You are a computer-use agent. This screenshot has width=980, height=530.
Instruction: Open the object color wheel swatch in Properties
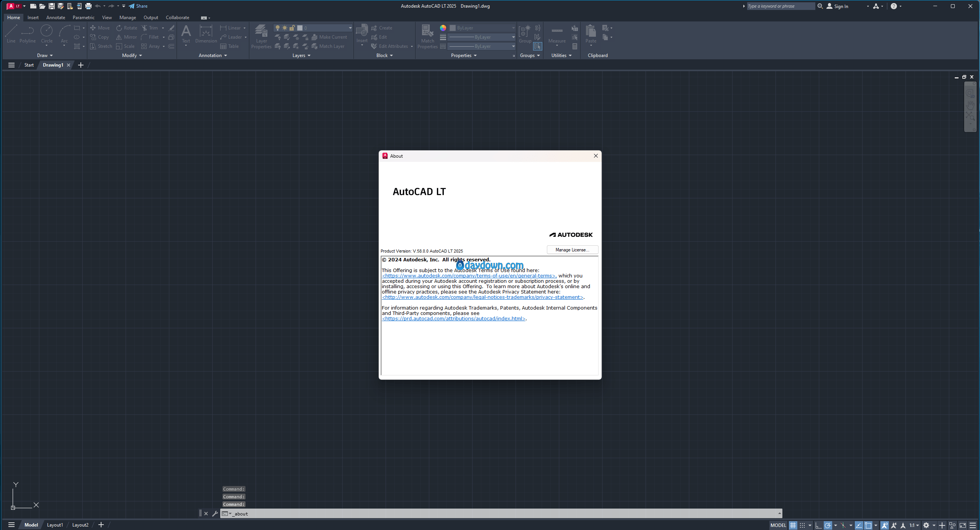(443, 28)
